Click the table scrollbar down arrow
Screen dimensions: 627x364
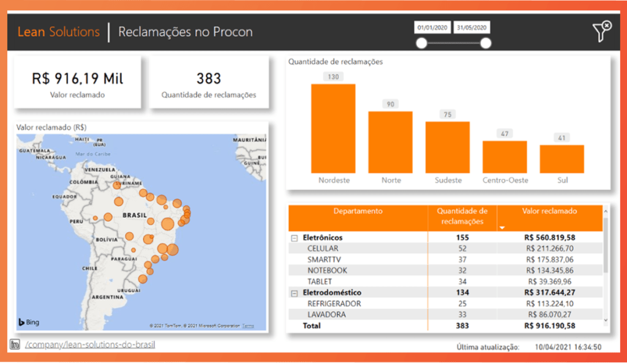pyautogui.click(x=606, y=320)
